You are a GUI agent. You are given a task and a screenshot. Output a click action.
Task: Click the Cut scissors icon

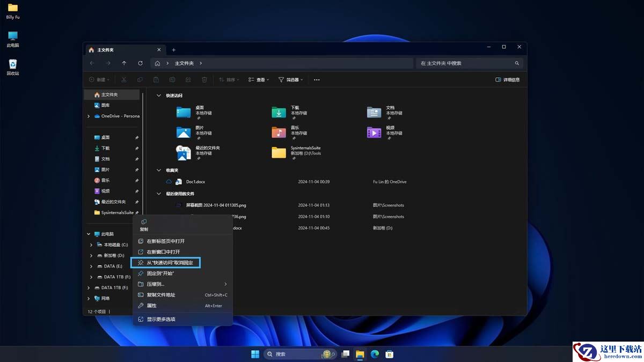(123, 80)
